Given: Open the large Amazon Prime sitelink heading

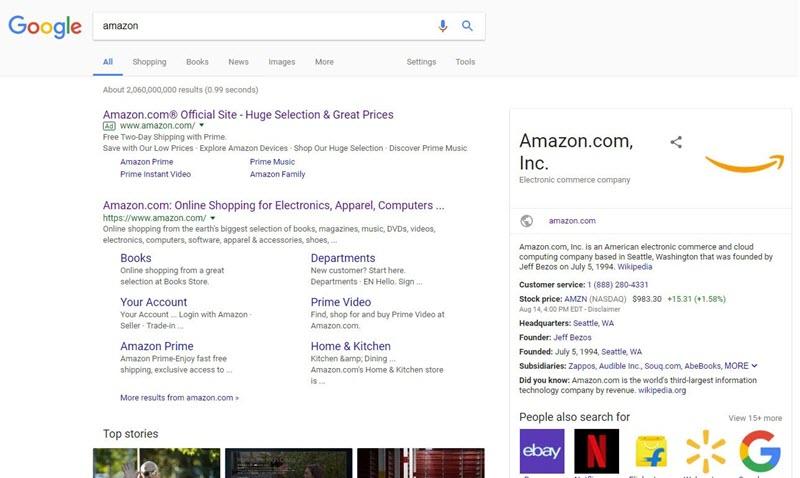Looking at the screenshot, I should (x=157, y=346).
